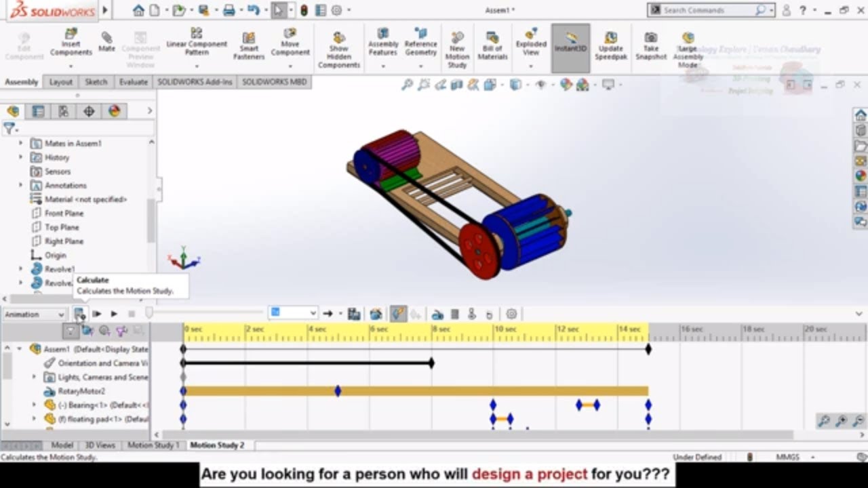Expand the floating pad<1> motion tree item
Viewport: 868px width, 488px height.
34,419
